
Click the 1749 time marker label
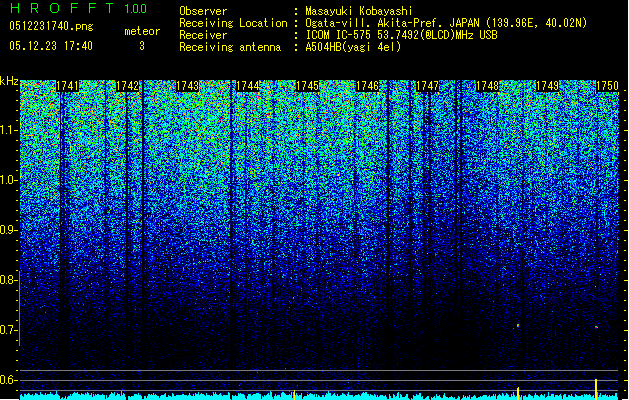(x=548, y=86)
